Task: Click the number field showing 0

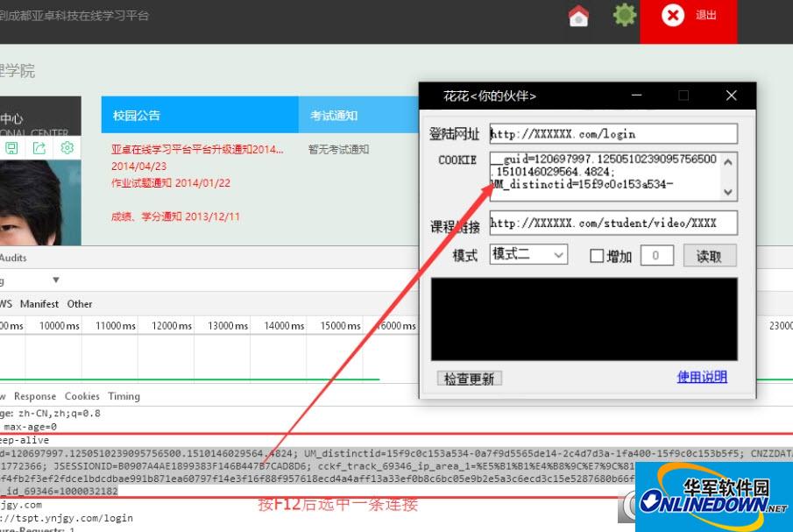Action: tap(657, 255)
